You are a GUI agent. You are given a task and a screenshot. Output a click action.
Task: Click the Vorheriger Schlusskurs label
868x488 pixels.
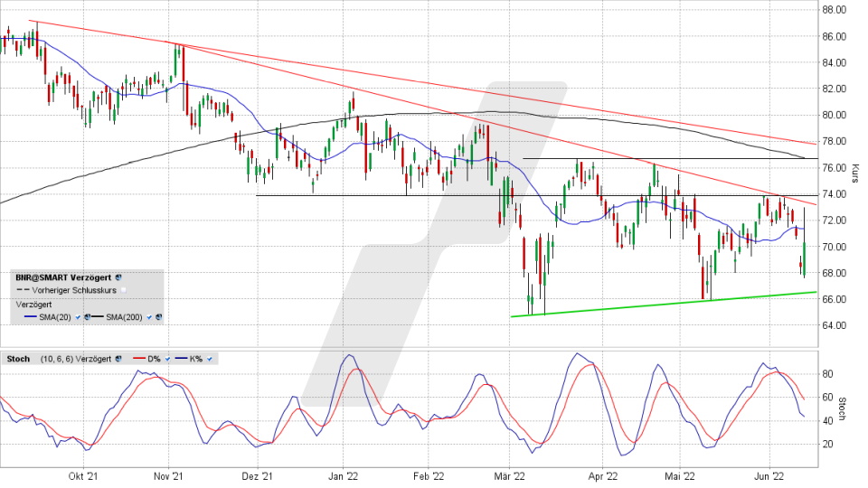point(74,290)
